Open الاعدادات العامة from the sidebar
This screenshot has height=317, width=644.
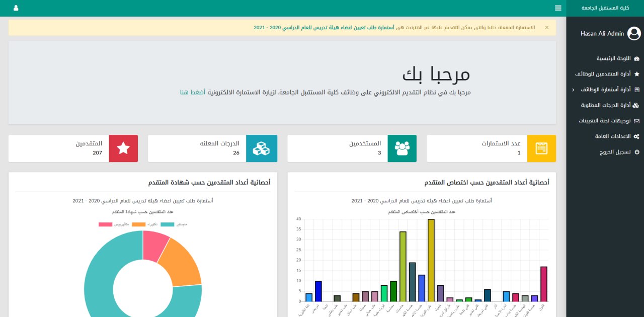tap(613, 136)
